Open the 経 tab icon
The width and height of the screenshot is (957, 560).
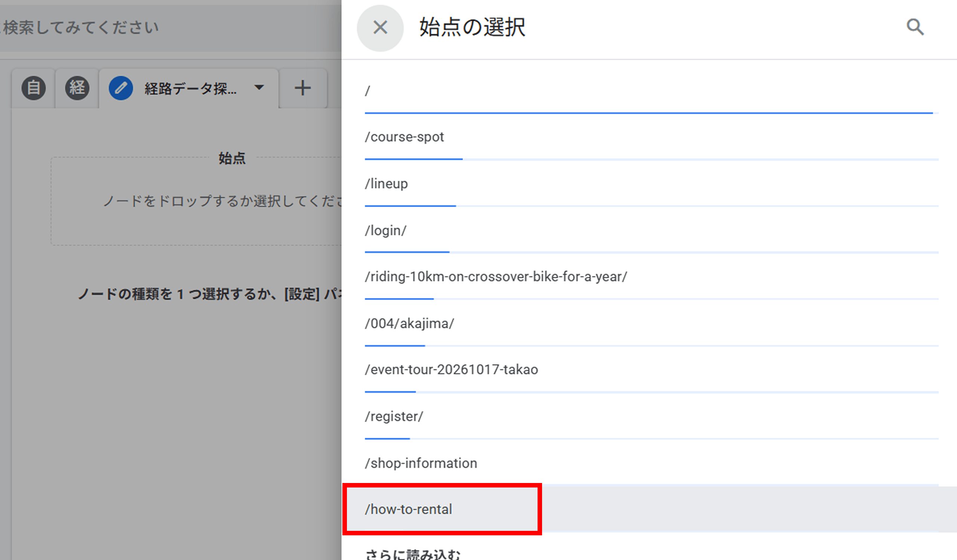(77, 88)
